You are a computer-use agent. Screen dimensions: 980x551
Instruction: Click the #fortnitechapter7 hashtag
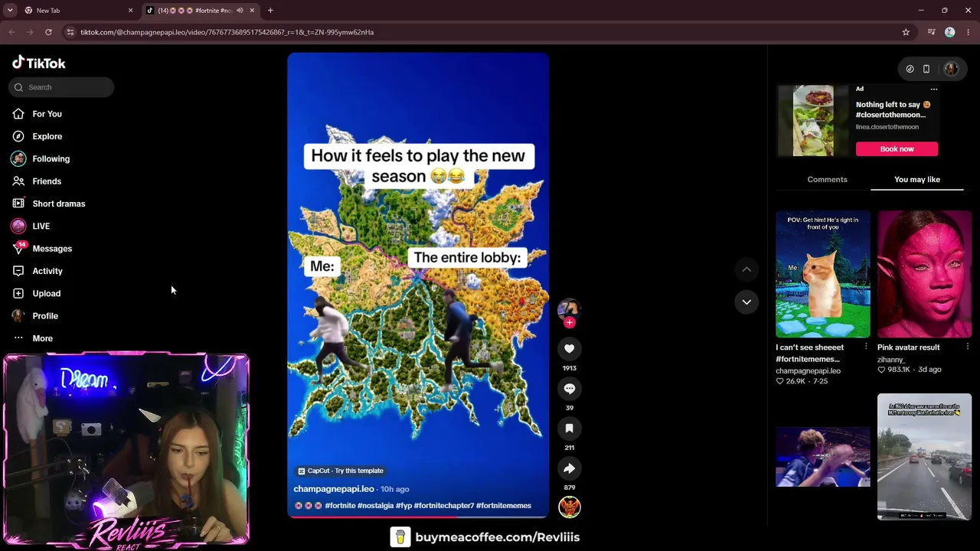click(x=443, y=506)
